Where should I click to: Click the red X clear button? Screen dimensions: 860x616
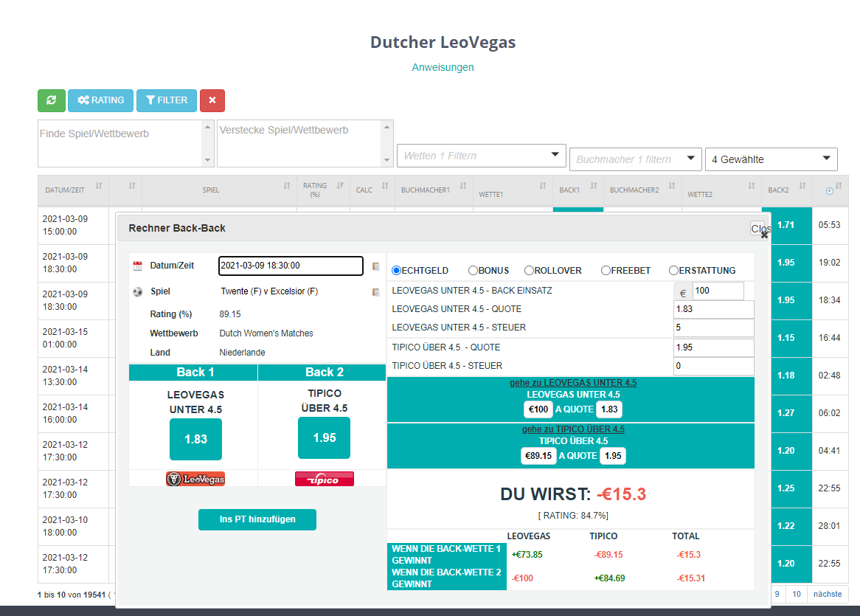[212, 100]
